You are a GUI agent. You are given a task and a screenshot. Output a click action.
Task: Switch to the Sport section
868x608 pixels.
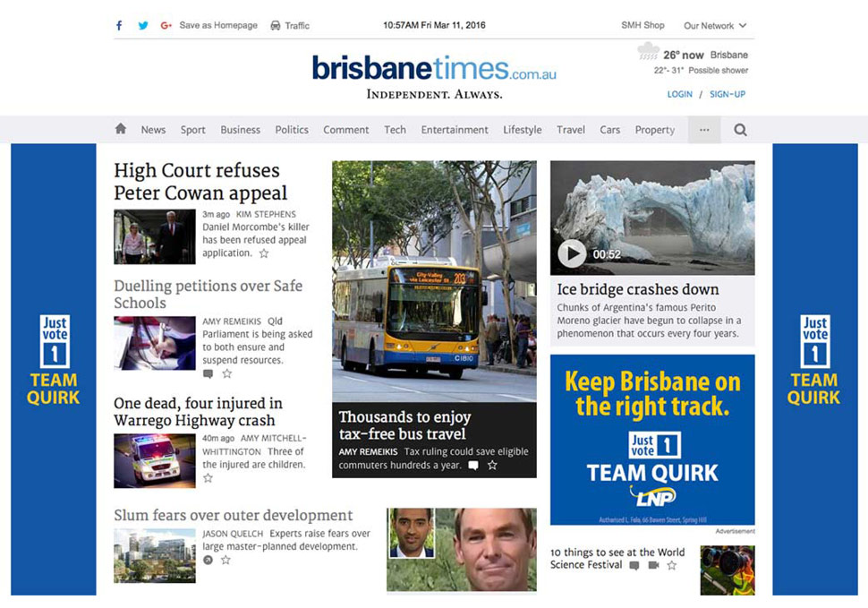tap(192, 129)
